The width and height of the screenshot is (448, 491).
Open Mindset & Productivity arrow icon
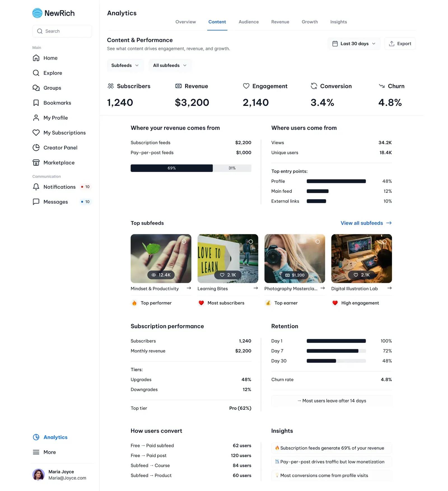(189, 288)
